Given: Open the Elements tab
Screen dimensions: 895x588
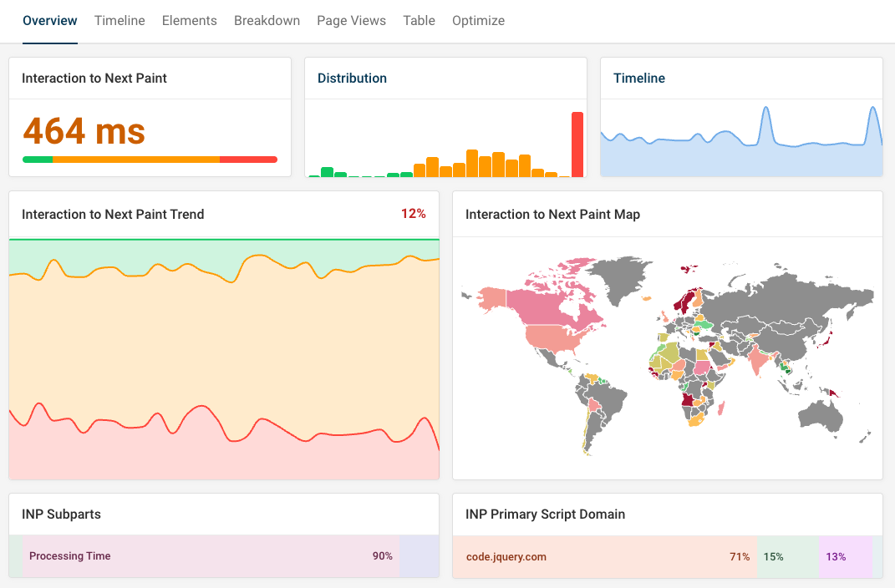Looking at the screenshot, I should 189,20.
